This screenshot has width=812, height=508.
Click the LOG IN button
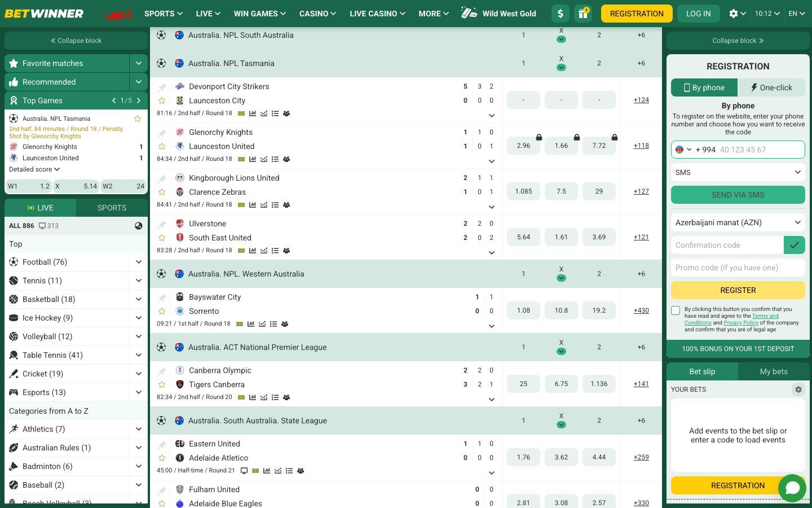click(698, 14)
